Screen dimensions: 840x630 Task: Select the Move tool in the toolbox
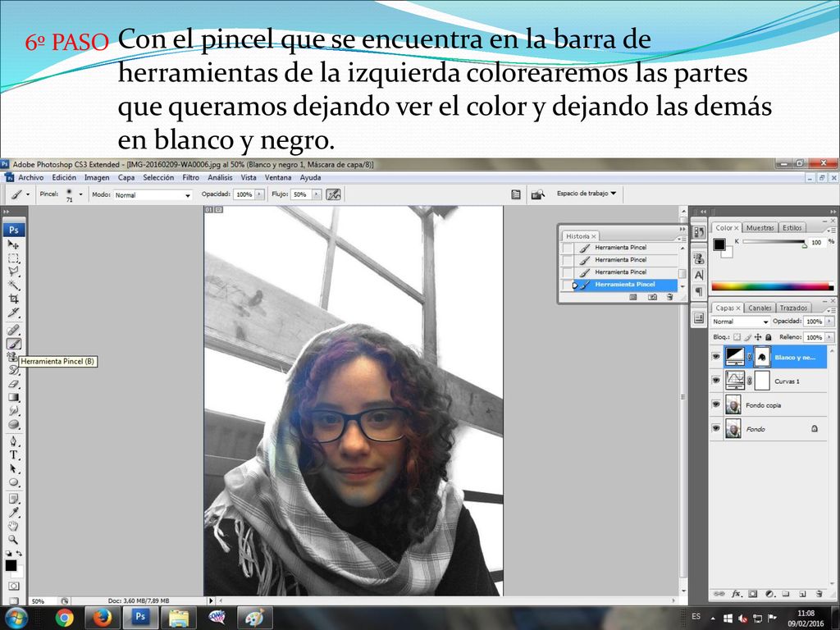[x=13, y=244]
